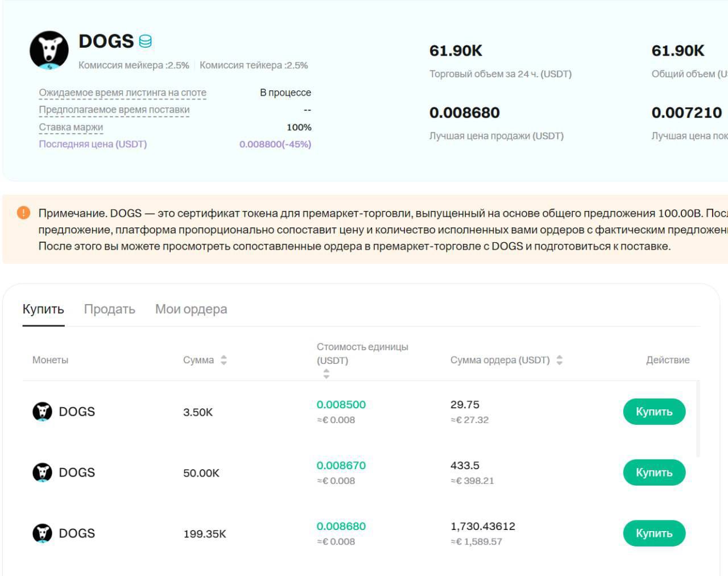Open the Продать tab
This screenshot has width=728, height=576.
(109, 309)
